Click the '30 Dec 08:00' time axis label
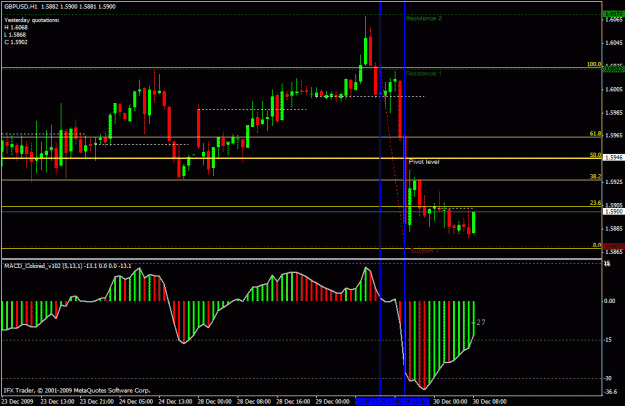Viewport: 625px width, 406px height. (490, 401)
